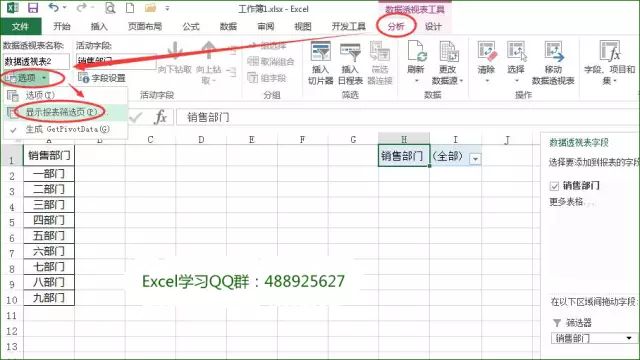Open the 设计 ribbon tab
Image resolution: width=640 pixels, height=360 pixels.
(433, 27)
